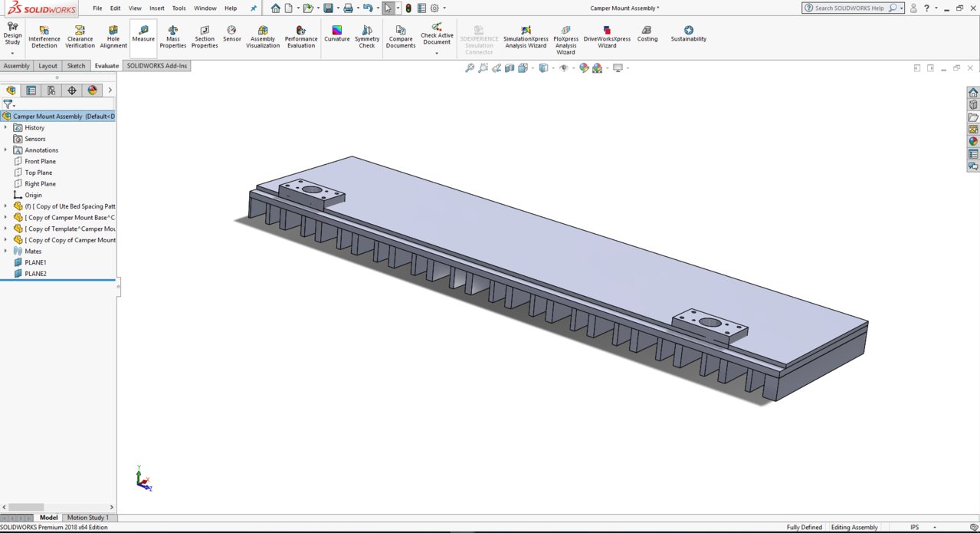
Task: Expand the Copy of Template component
Action: (5, 229)
